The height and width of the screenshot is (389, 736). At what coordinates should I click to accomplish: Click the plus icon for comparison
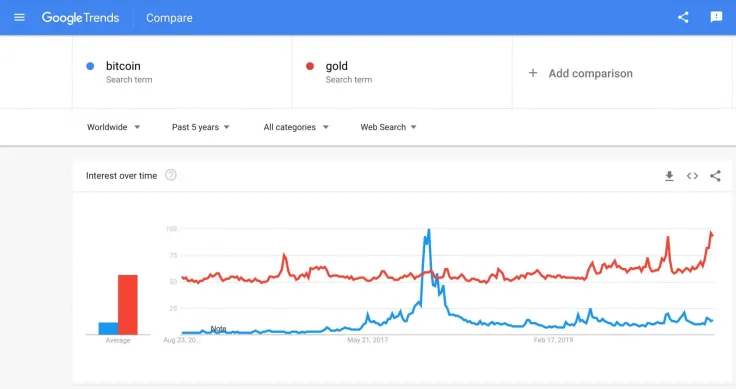click(533, 73)
